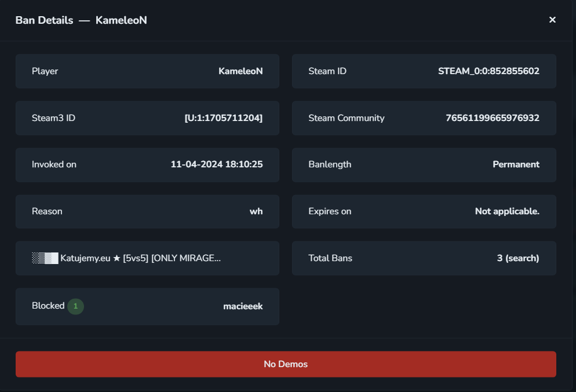Viewport: 576px width, 392px height.
Task: Select the Steam3 ID value
Action: (x=223, y=118)
